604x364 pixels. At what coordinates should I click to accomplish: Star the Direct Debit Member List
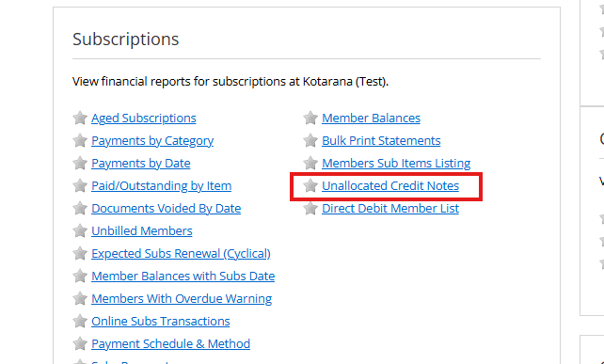pyautogui.click(x=310, y=209)
